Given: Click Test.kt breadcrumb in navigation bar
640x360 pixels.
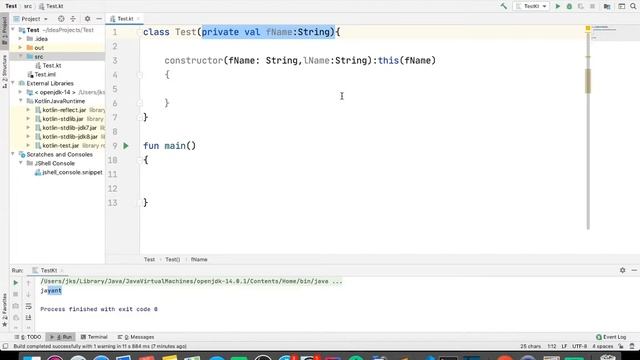Looking at the screenshot, I should [51, 6].
